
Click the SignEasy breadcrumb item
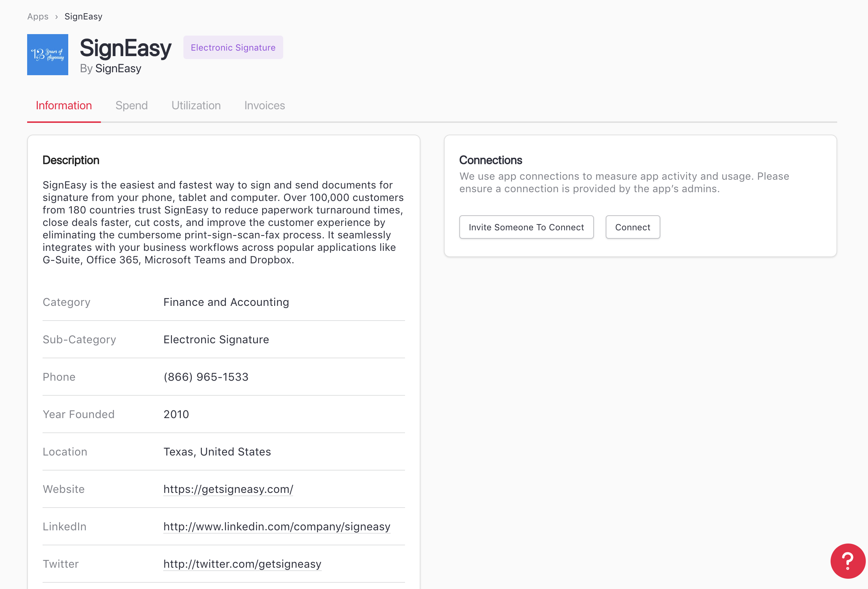click(83, 17)
